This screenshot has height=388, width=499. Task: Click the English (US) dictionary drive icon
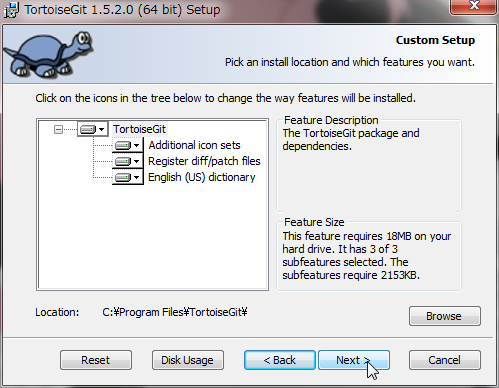click(123, 177)
